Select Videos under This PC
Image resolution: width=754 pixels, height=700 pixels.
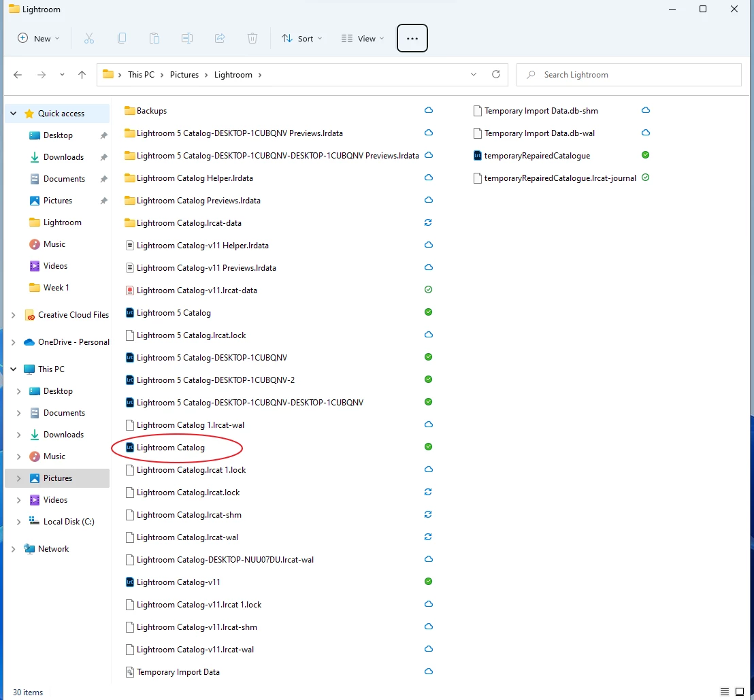pyautogui.click(x=55, y=500)
